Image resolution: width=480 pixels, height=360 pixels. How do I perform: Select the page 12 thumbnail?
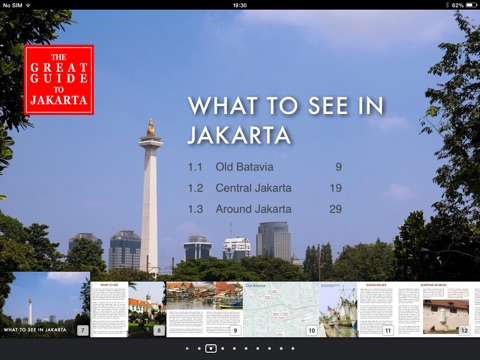pos(434,309)
